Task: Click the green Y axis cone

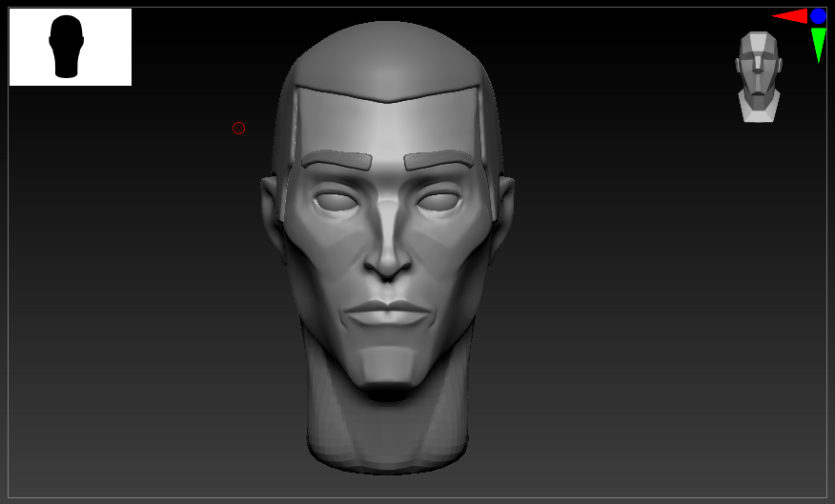Action: 819,45
